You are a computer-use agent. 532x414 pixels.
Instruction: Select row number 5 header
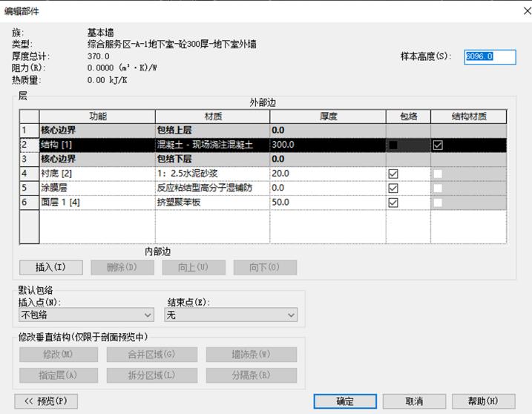coord(29,188)
